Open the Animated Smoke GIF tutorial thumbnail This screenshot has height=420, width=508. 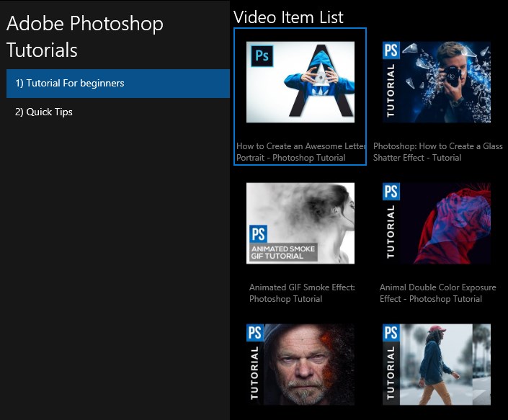pos(300,223)
